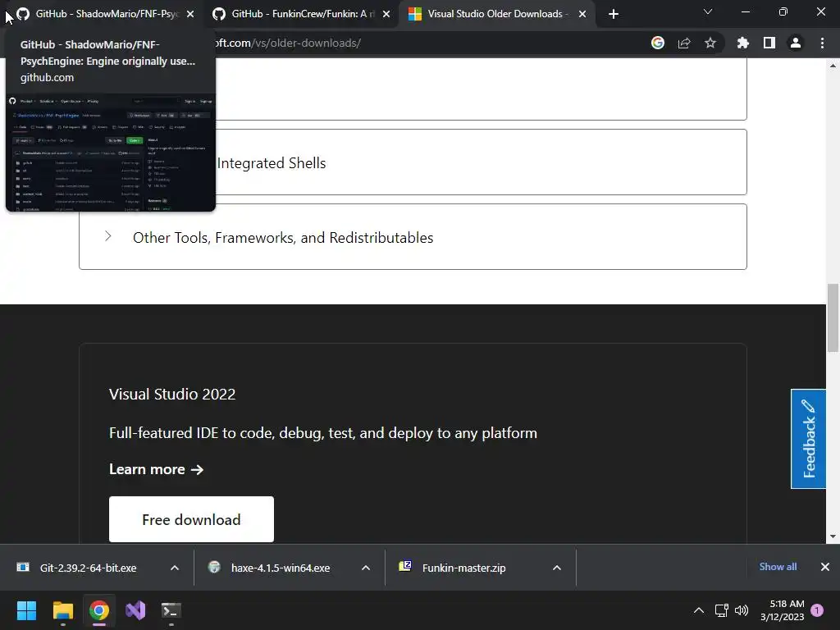Open the Git-2.39.2-64-bit.exe download
Screen dimensions: 840x630
click(89, 568)
